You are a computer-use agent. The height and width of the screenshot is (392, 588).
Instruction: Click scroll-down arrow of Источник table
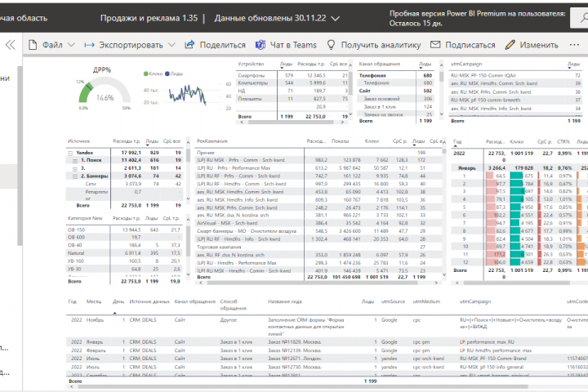pyautogui.click(x=189, y=198)
